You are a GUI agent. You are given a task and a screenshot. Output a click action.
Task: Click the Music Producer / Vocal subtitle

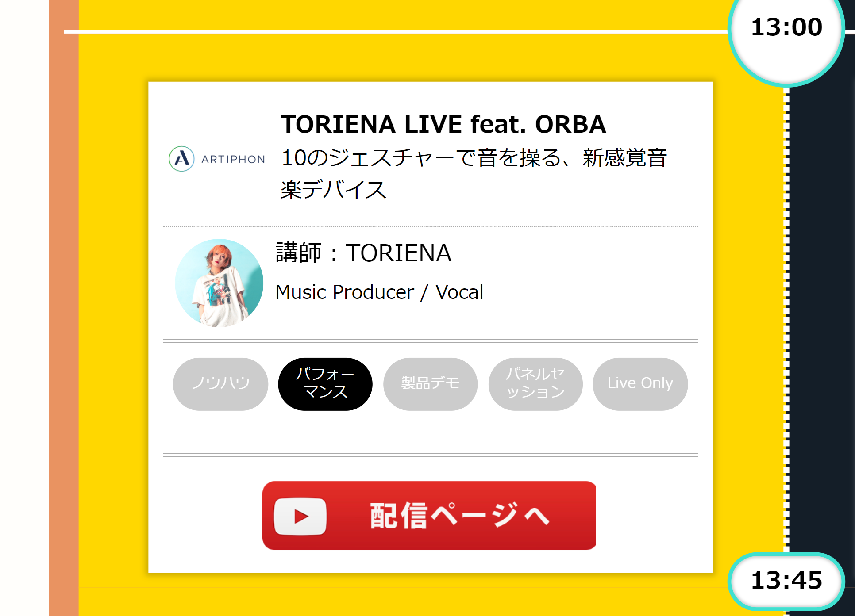coord(379,292)
